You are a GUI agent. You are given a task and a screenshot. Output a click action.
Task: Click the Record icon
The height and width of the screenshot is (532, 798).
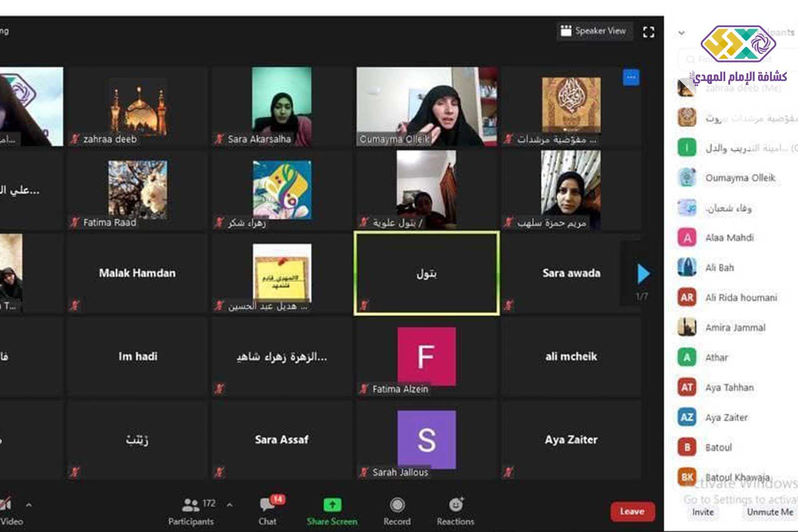tap(397, 505)
